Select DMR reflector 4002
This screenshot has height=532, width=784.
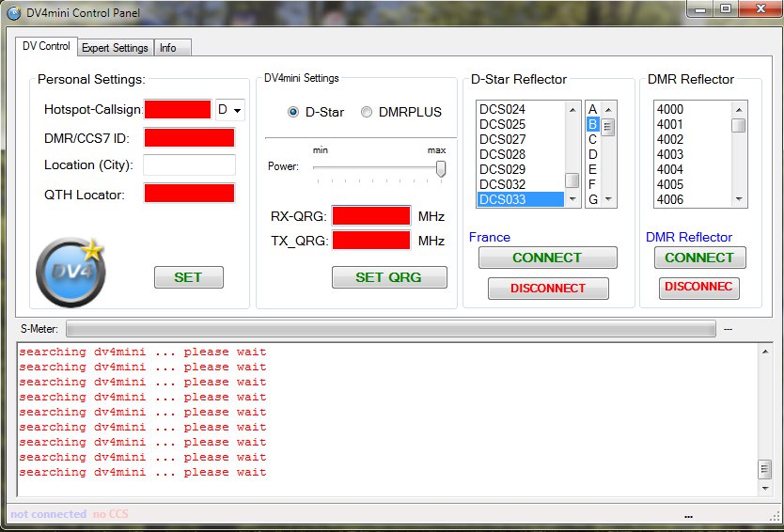pos(693,139)
